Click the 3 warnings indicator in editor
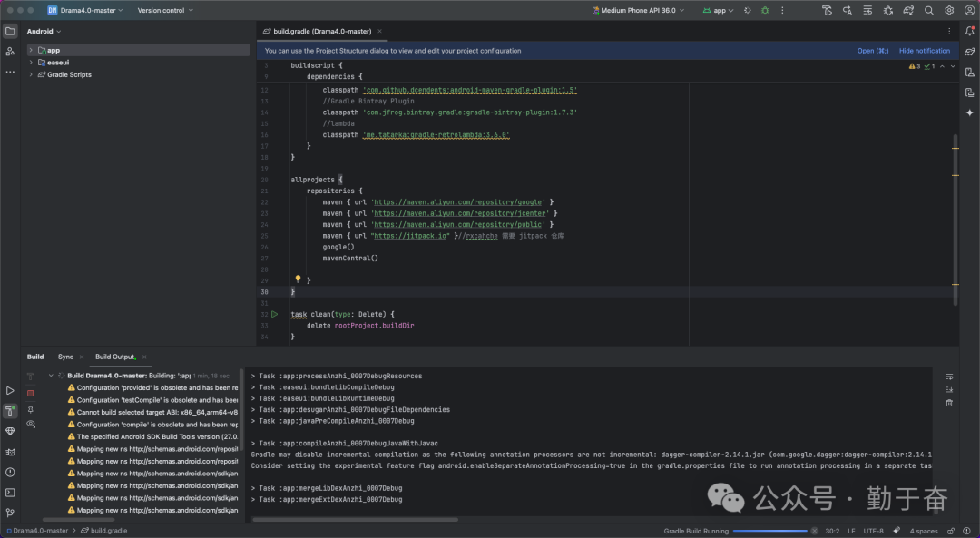980x538 pixels. [x=915, y=66]
